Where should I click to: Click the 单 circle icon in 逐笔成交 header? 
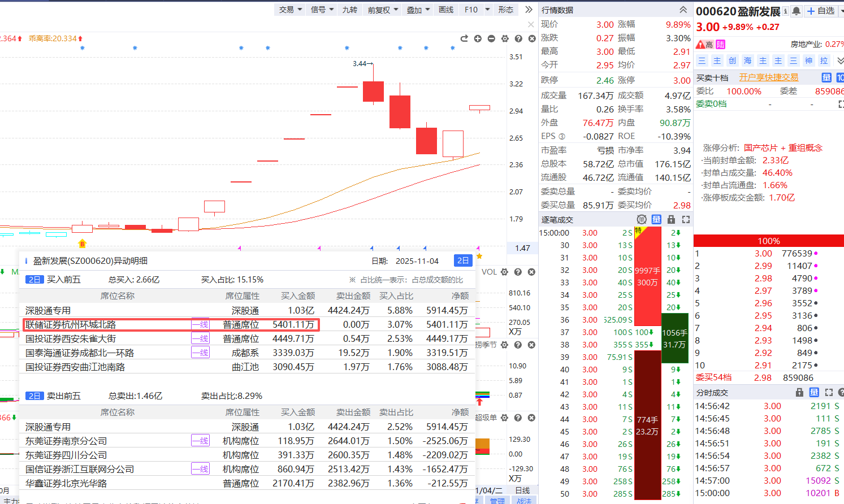[x=642, y=219]
